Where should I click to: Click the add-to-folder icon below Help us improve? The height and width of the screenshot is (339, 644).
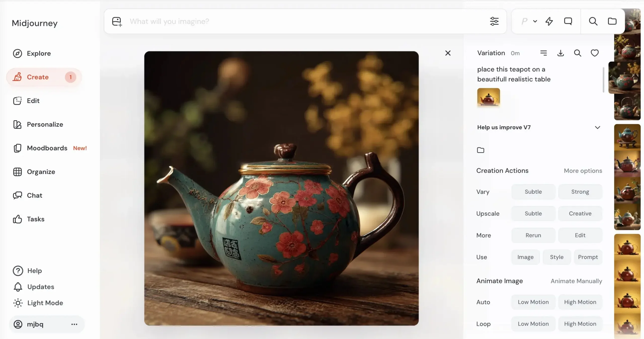pyautogui.click(x=480, y=150)
